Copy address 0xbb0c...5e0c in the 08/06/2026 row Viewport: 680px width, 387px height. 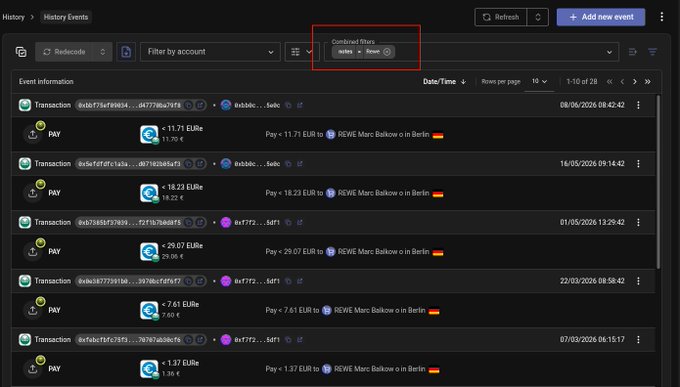288,105
